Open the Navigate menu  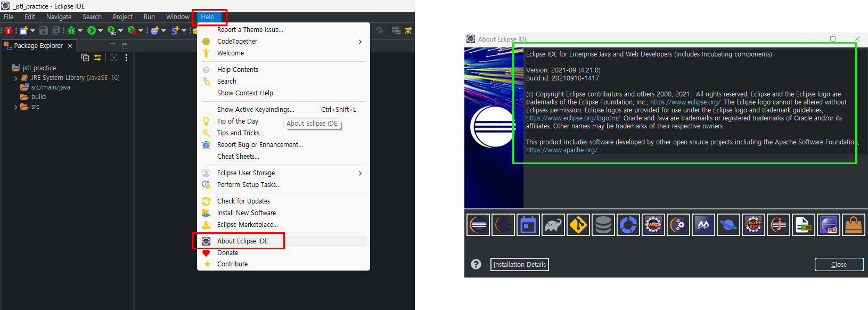tap(59, 17)
